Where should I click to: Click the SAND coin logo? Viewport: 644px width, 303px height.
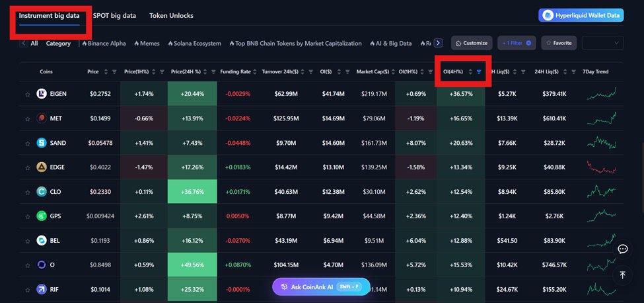coord(42,143)
